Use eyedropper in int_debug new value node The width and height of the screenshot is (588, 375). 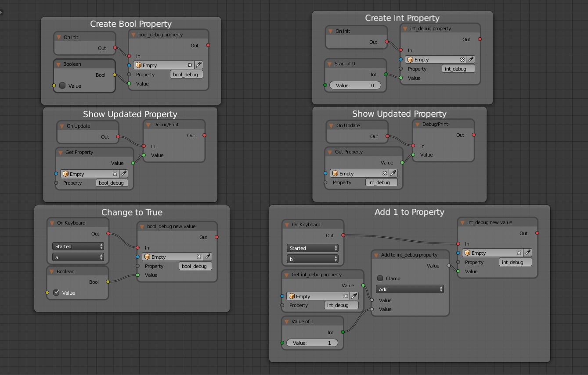pyautogui.click(x=528, y=253)
